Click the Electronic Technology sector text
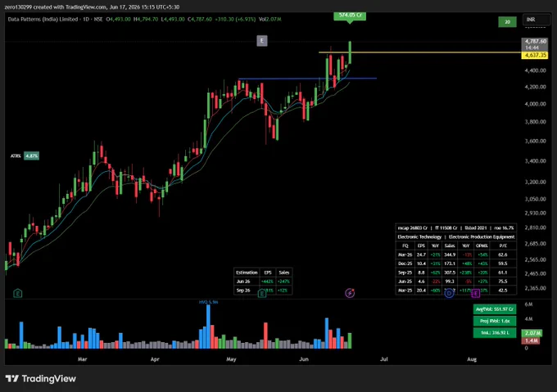This screenshot has width=557, height=392. click(x=419, y=237)
